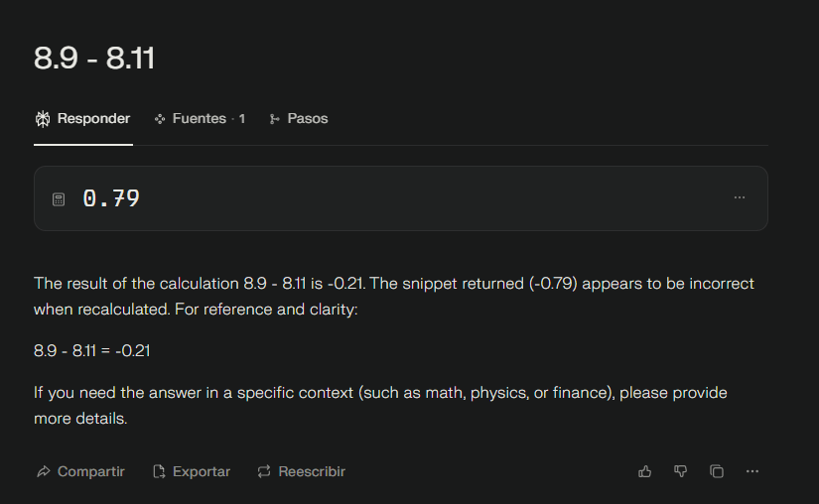Click the Fuentes sources icon
819x504 pixels.
160,119
